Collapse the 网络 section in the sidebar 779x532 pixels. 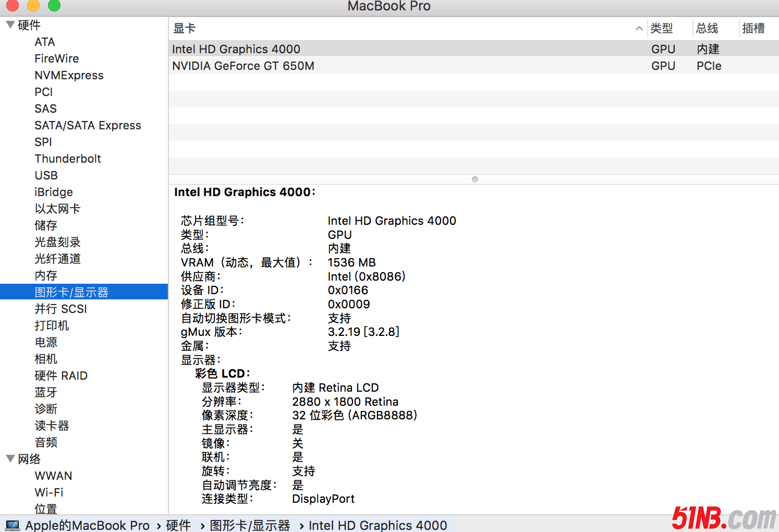pyautogui.click(x=10, y=458)
